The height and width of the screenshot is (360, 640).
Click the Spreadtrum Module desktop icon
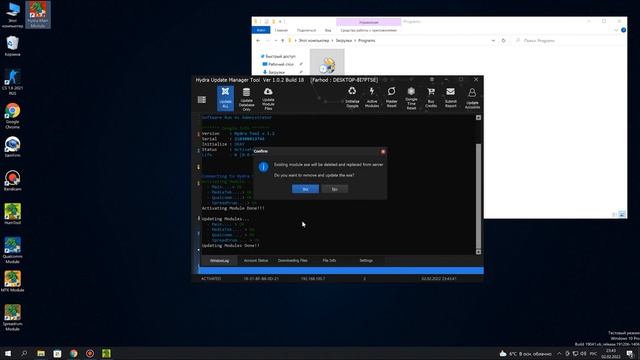12,318
